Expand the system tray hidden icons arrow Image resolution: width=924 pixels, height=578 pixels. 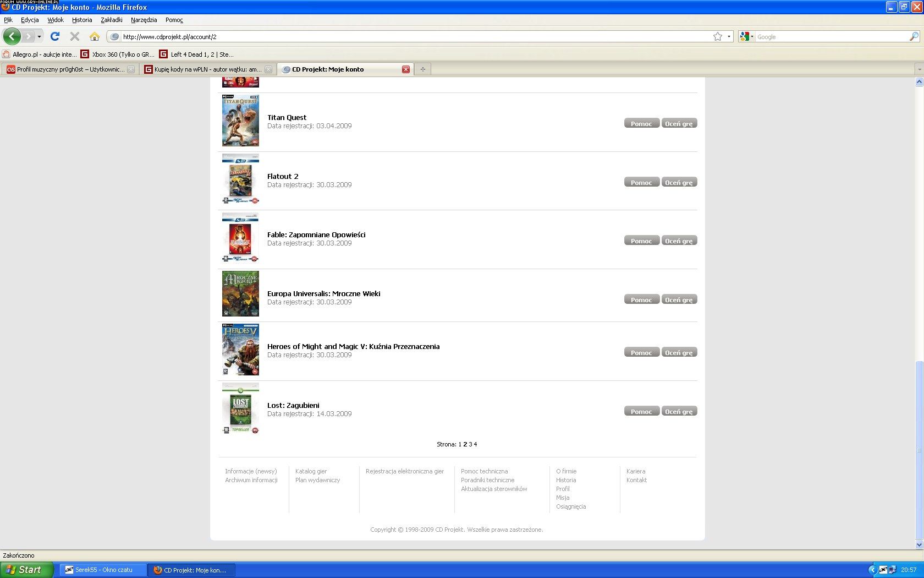tap(872, 570)
